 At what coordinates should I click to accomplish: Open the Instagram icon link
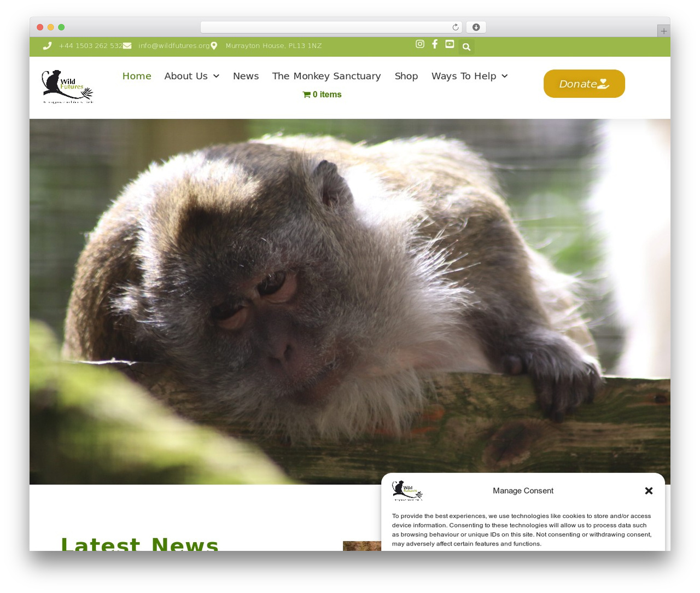420,44
